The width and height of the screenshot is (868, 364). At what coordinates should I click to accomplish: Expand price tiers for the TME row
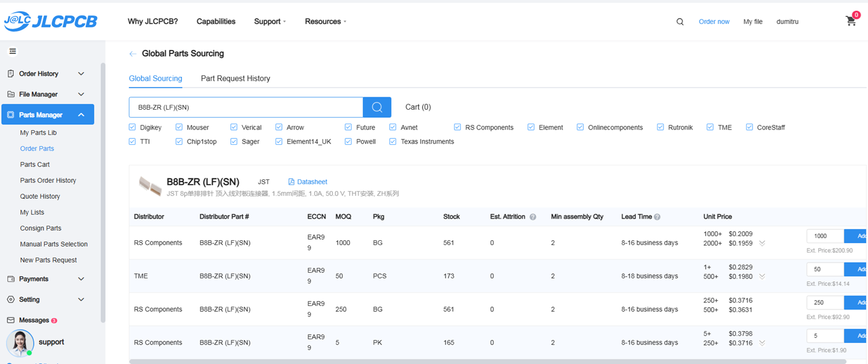click(x=762, y=276)
